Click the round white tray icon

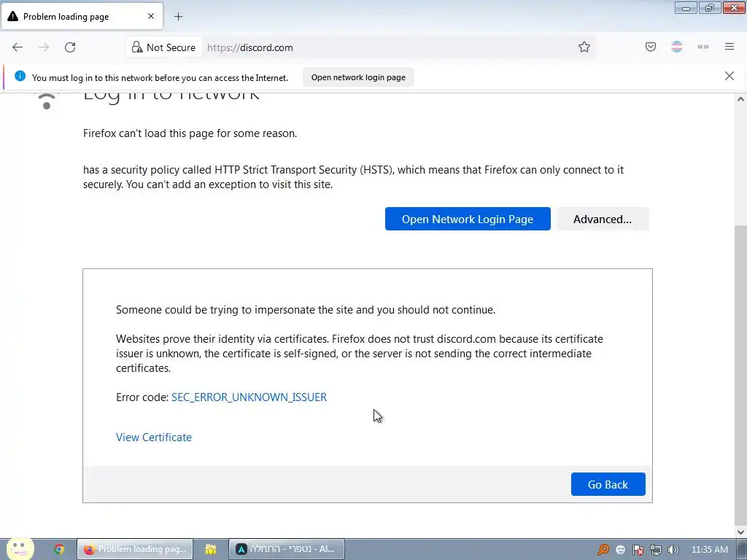click(620, 550)
